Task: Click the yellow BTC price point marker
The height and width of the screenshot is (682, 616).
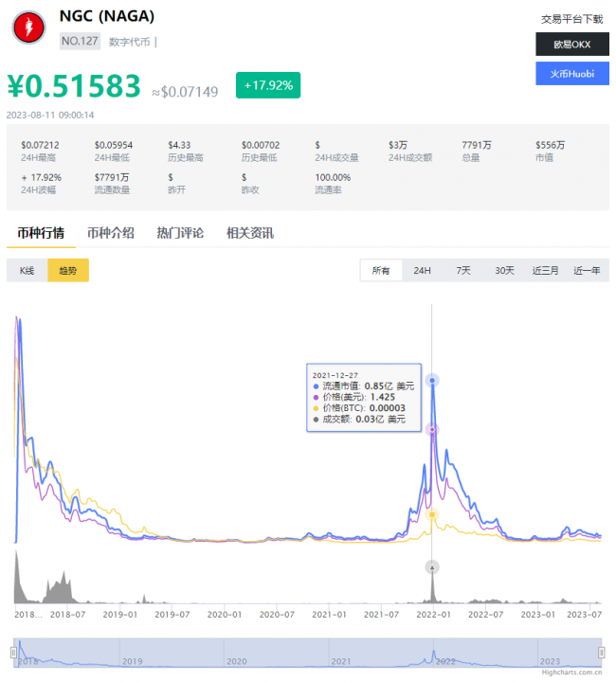Action: 432,514
